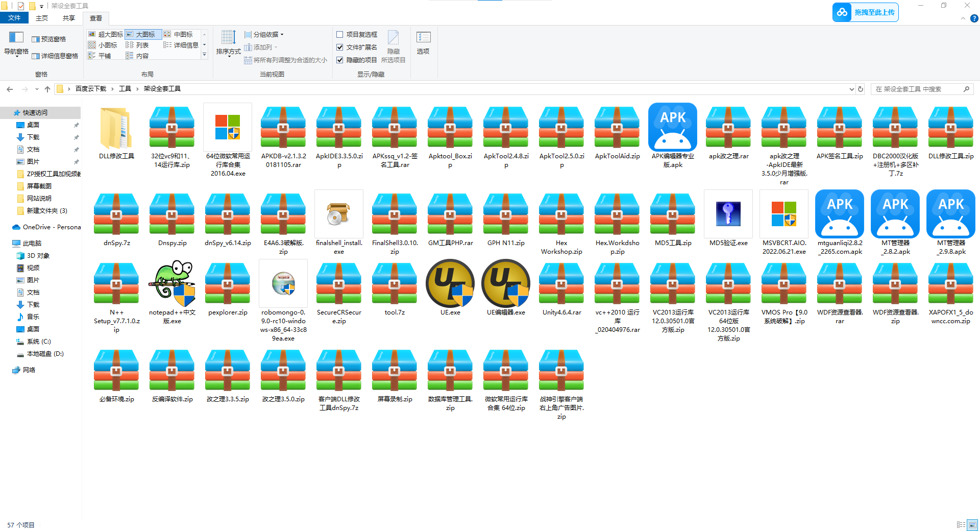Open the quick access toolbar customize arrow
The height and width of the screenshot is (531, 980).
pos(42,6)
